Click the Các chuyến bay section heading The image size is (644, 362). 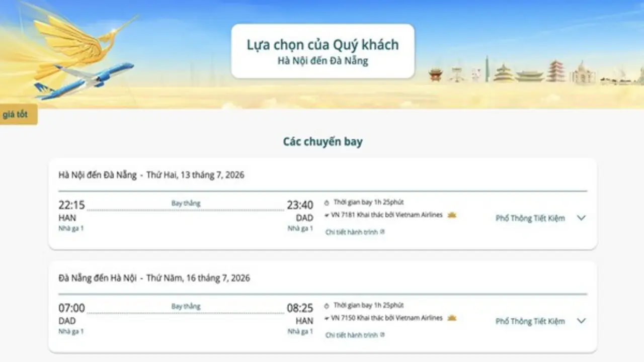323,142
